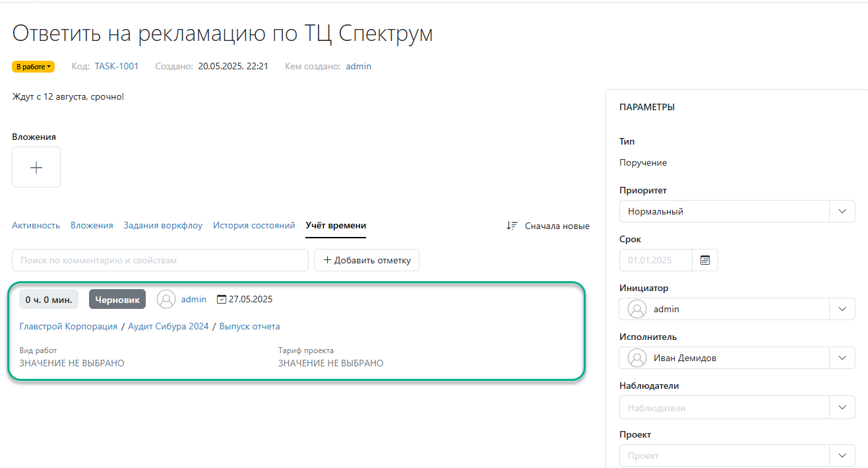Click 'Вид работ' value not selected

72,363
